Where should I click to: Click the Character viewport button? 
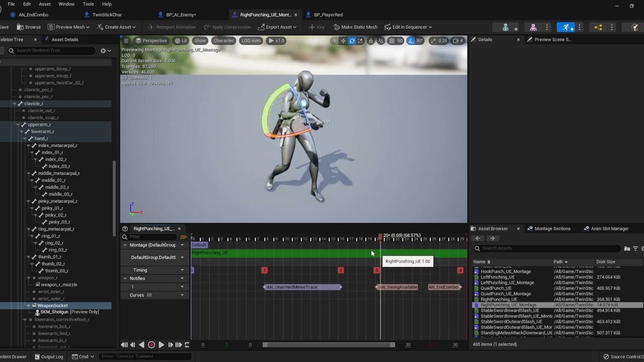point(223,41)
